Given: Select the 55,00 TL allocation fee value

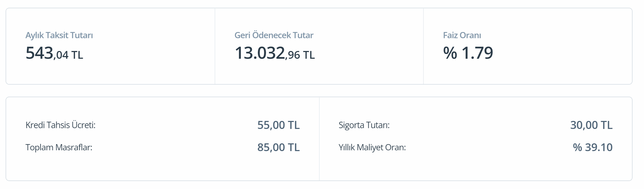Looking at the screenshot, I should [278, 125].
